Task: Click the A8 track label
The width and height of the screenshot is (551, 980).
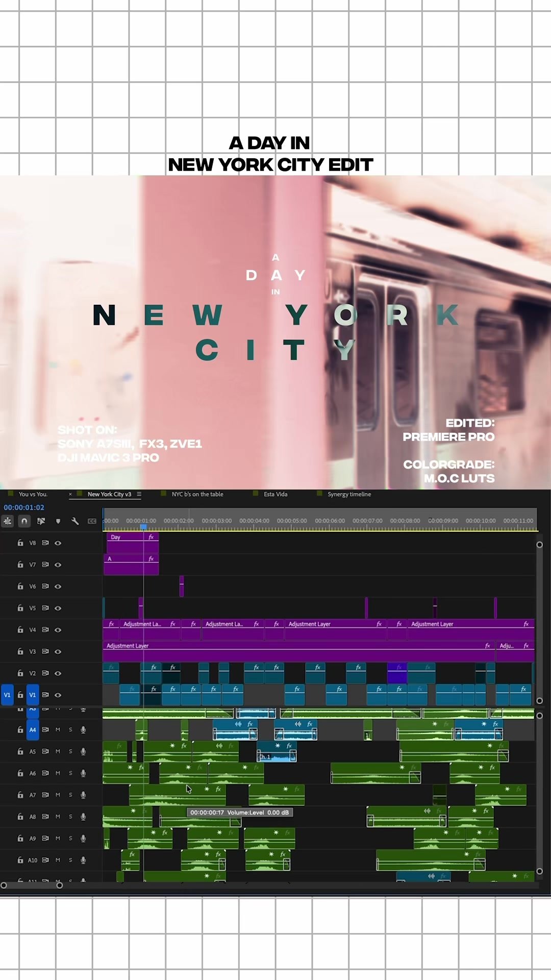Action: [x=33, y=817]
